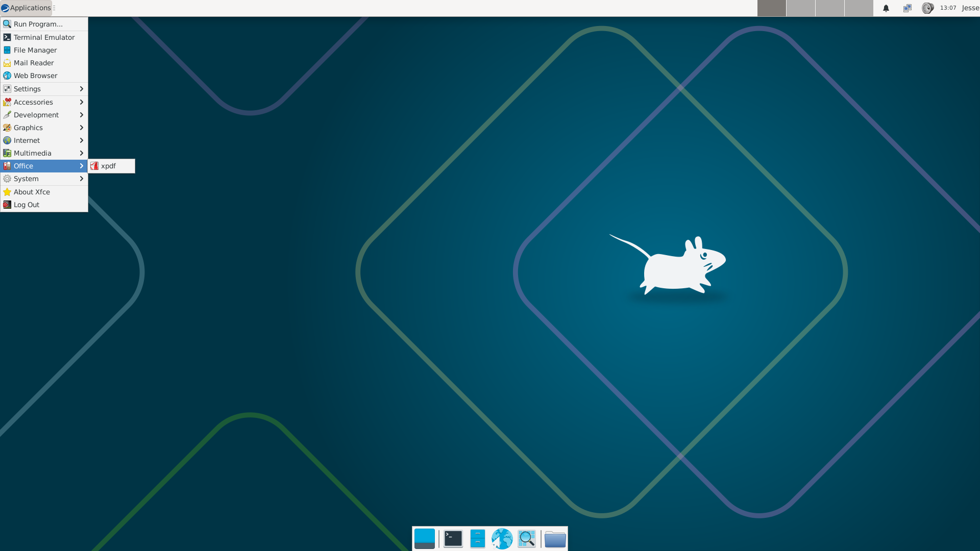Launch Mail Reader from the menu
Image resolution: width=980 pixels, height=551 pixels.
pos(44,63)
